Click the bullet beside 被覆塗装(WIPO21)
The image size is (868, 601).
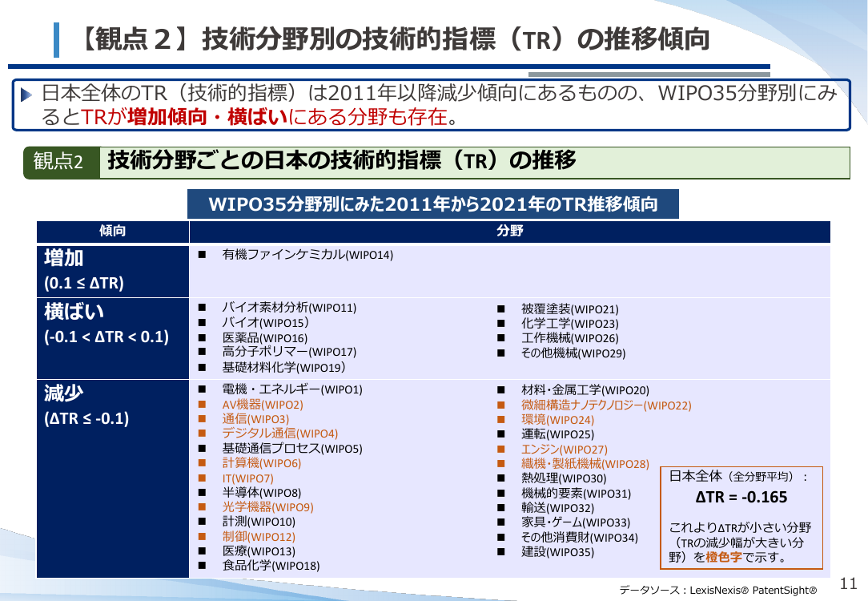(x=501, y=309)
